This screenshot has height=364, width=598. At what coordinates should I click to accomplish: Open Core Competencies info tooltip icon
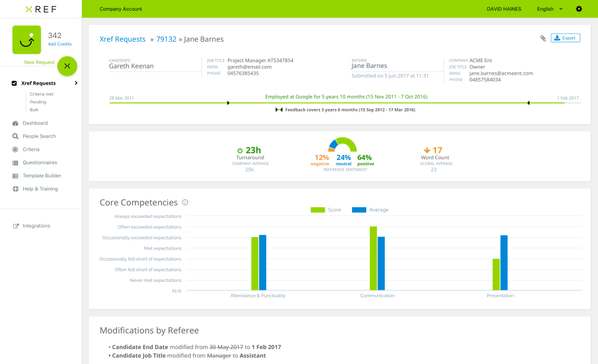click(x=184, y=202)
